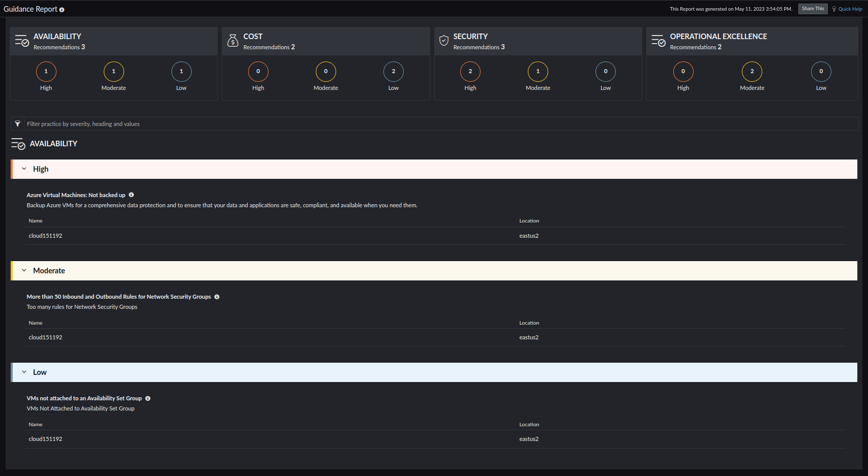Click the filter funnel icon beside the search field
The image size is (868, 476).
point(17,123)
